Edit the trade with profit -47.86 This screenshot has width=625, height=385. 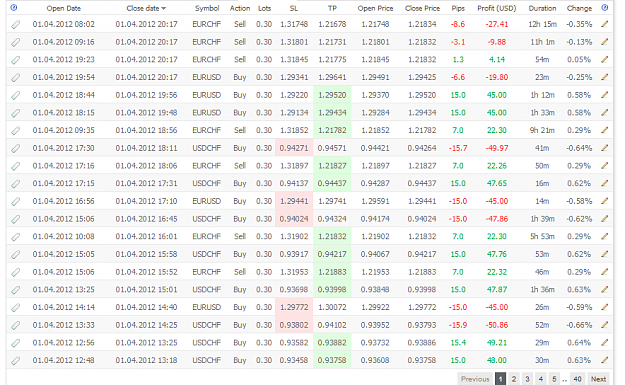(x=605, y=219)
